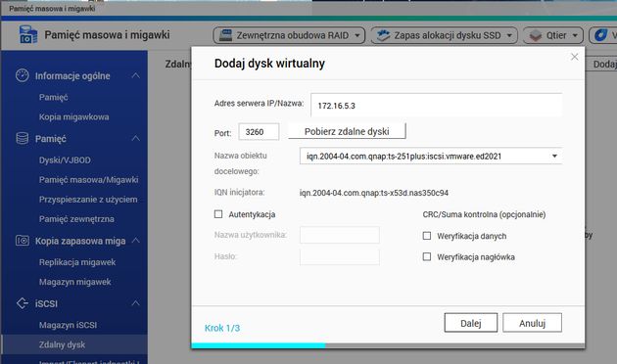Collapse the iSCSI section chevron
The width and height of the screenshot is (617, 364).
coord(135,303)
